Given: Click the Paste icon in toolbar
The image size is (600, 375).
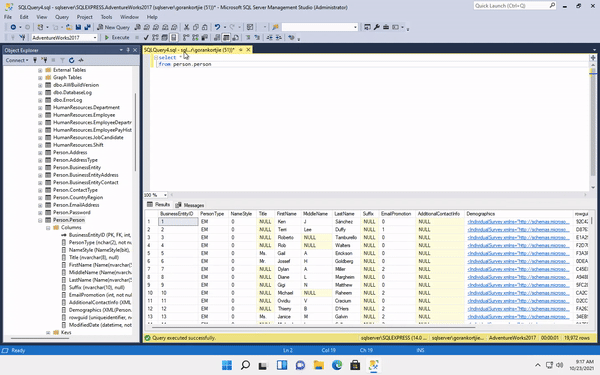Looking at the screenshot, I should click(205, 27).
